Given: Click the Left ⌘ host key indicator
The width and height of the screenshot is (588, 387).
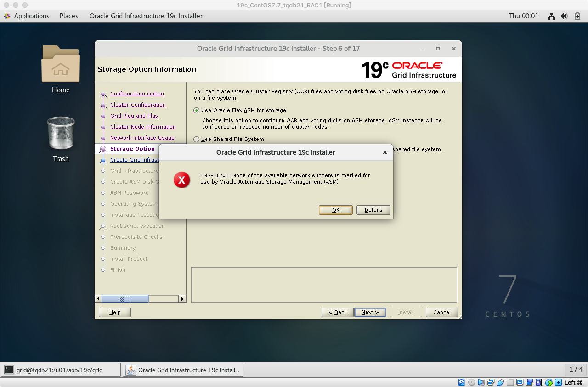Looking at the screenshot, I should (573, 382).
